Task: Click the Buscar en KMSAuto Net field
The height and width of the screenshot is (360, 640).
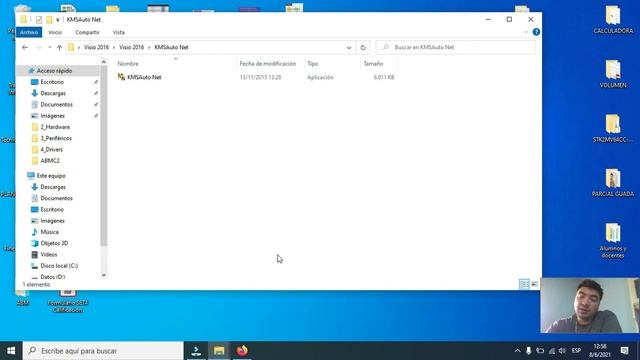Action: point(456,47)
